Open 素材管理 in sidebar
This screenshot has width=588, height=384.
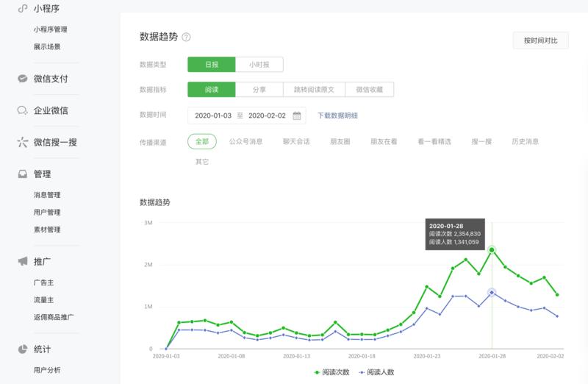pos(47,230)
